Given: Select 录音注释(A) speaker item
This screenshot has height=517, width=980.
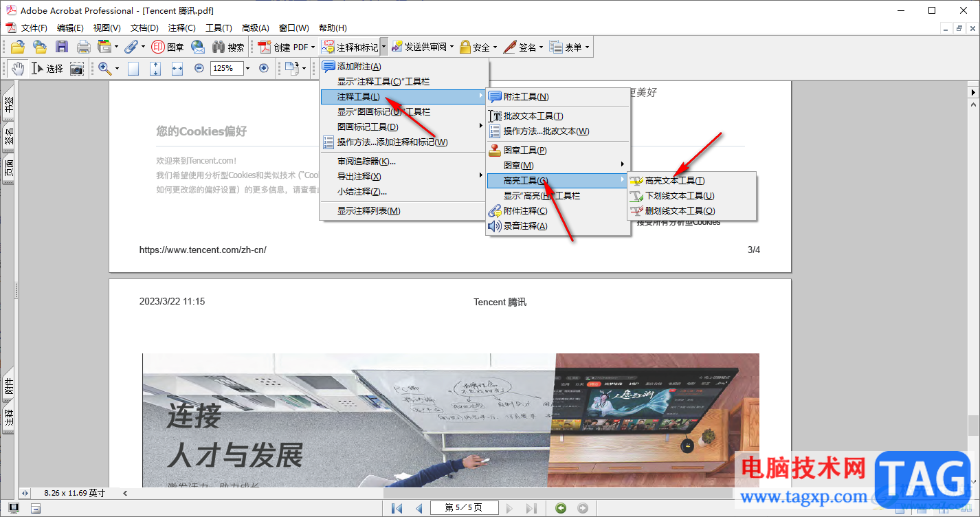Looking at the screenshot, I should click(558, 226).
